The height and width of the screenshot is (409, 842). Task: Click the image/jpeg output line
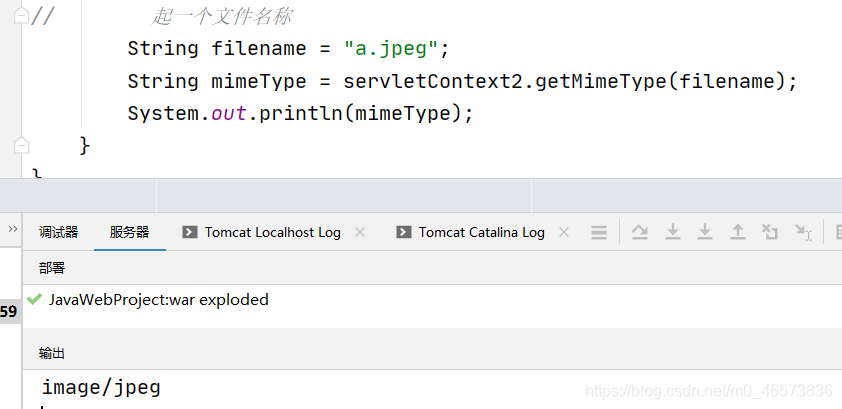coord(101,387)
